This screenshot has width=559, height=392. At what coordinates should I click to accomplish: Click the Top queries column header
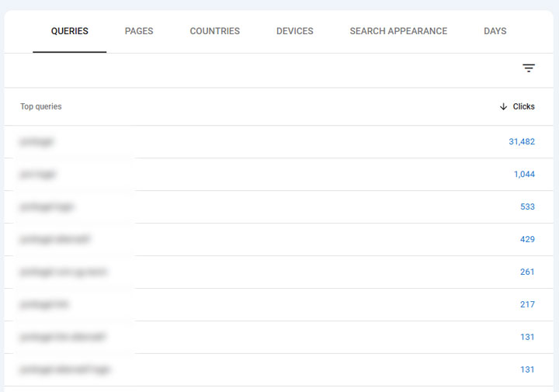41,106
